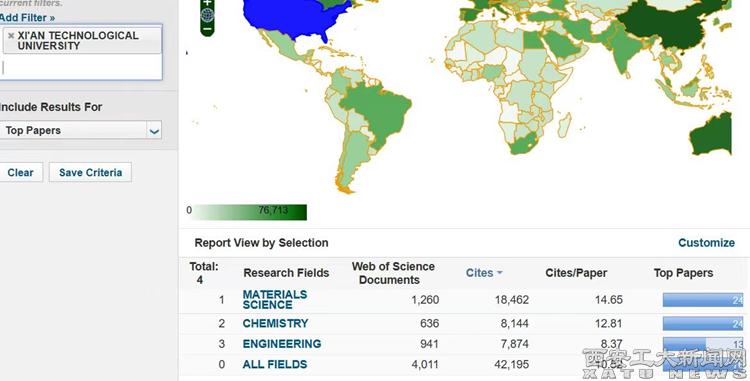Expand the Include Results For combo box
The image size is (750, 381).
point(80,131)
